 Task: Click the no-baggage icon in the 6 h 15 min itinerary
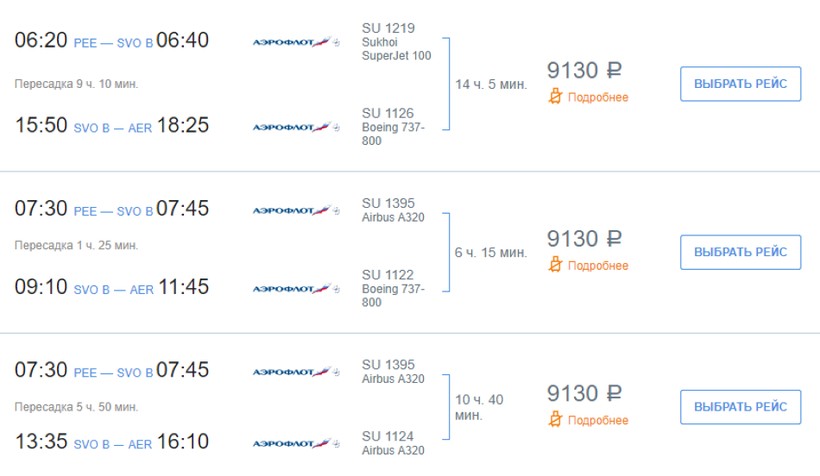pyautogui.click(x=555, y=265)
